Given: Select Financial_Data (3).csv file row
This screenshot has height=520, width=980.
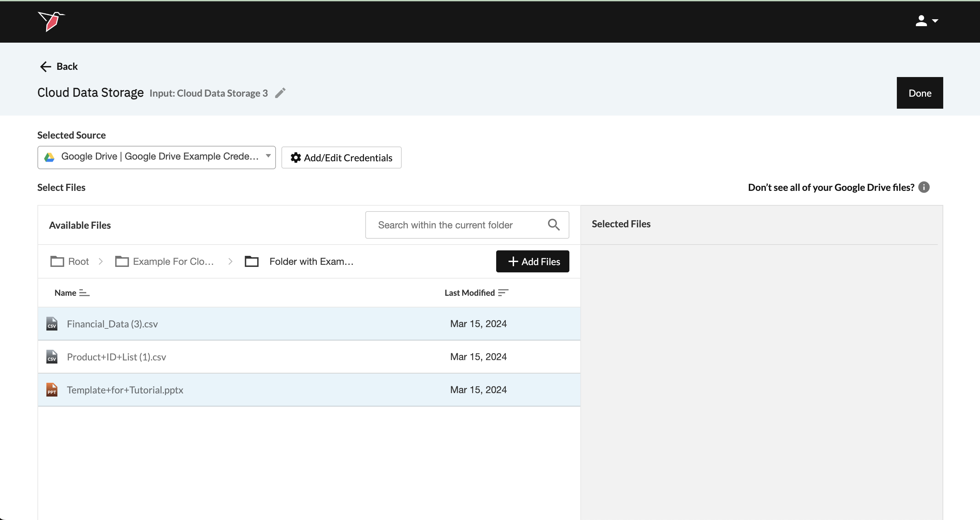Looking at the screenshot, I should pyautogui.click(x=112, y=324).
